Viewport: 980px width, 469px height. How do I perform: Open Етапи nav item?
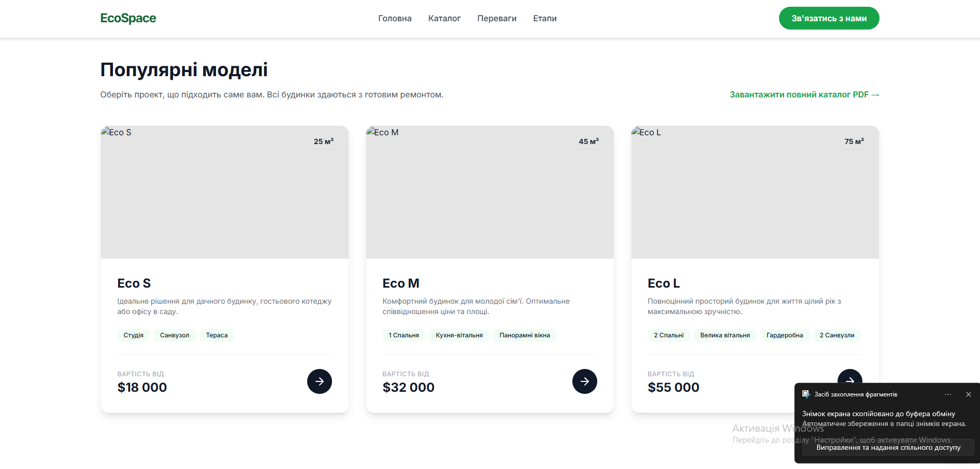(x=545, y=18)
